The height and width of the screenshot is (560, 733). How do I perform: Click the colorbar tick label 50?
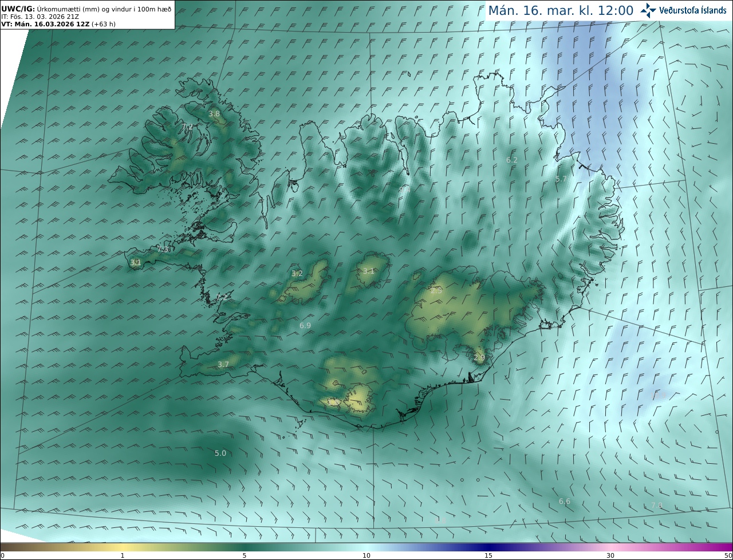pos(728,555)
